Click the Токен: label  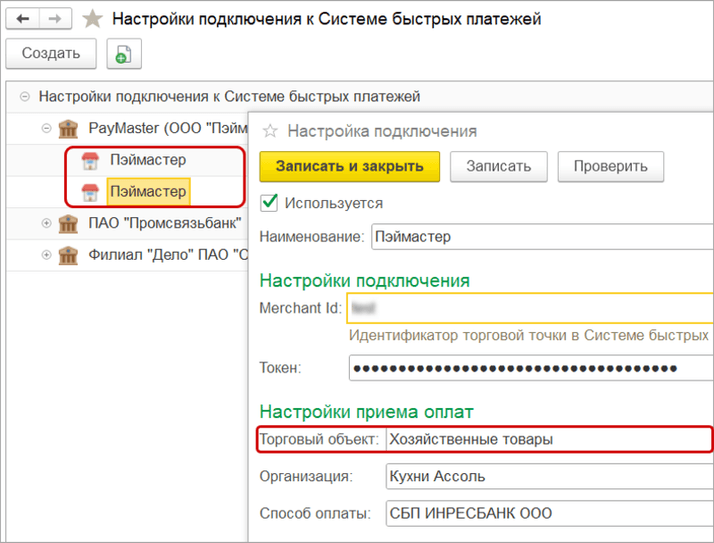pos(280,368)
